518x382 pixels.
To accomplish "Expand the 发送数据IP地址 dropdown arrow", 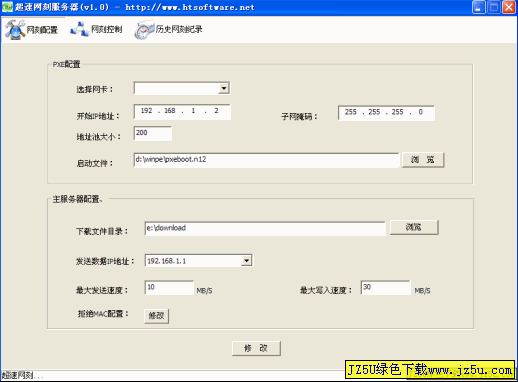I will [x=246, y=260].
